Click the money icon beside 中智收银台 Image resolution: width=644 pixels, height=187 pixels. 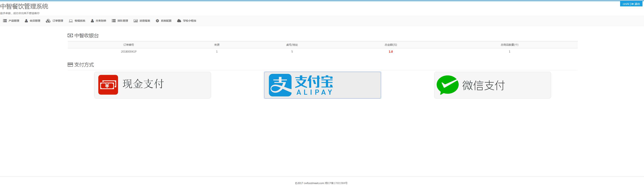click(70, 36)
